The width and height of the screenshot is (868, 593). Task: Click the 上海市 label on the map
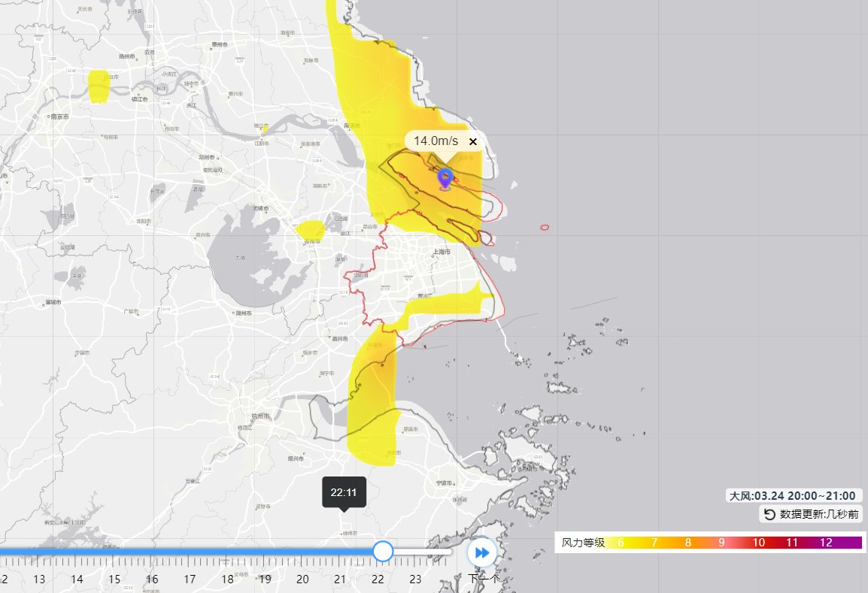[442, 252]
